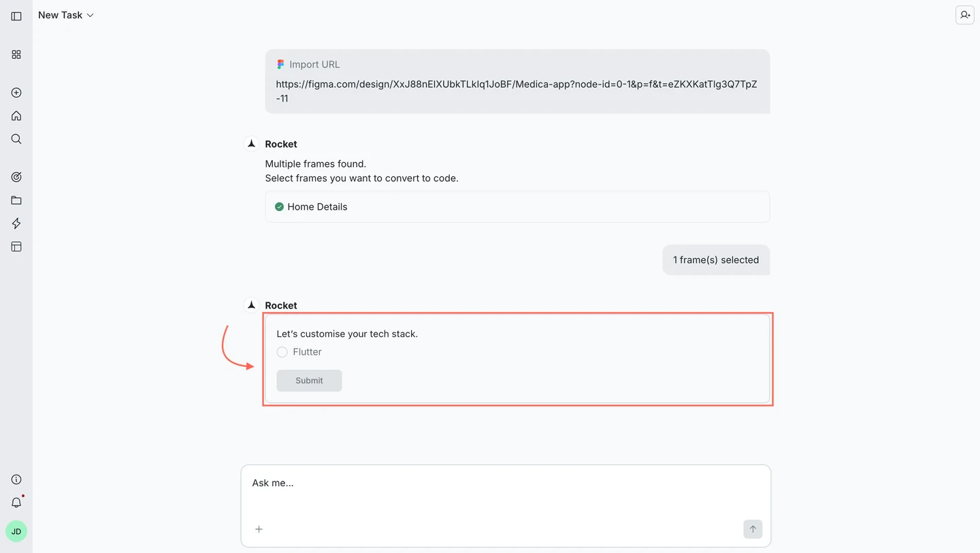Open search with the magnifier icon
This screenshot has width=980, height=553.
tap(16, 139)
